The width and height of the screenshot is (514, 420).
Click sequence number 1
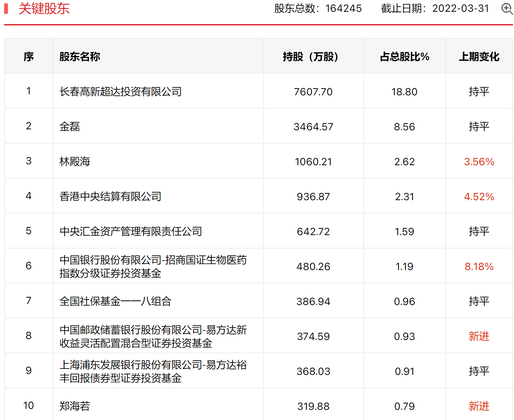[29, 91]
